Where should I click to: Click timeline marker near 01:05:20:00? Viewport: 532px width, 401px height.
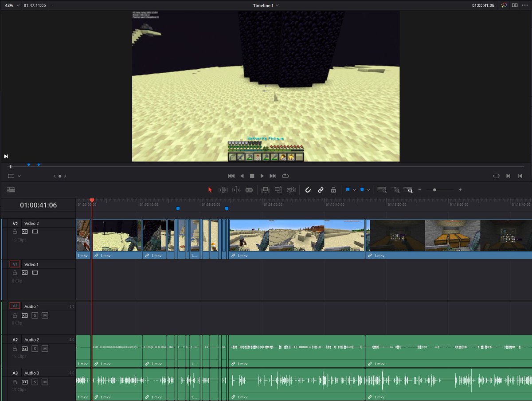point(227,208)
